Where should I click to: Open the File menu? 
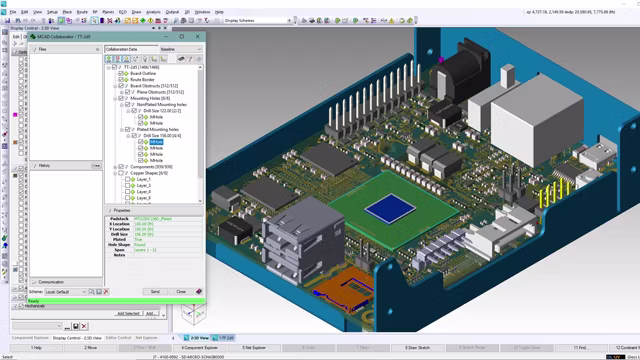[13, 12]
